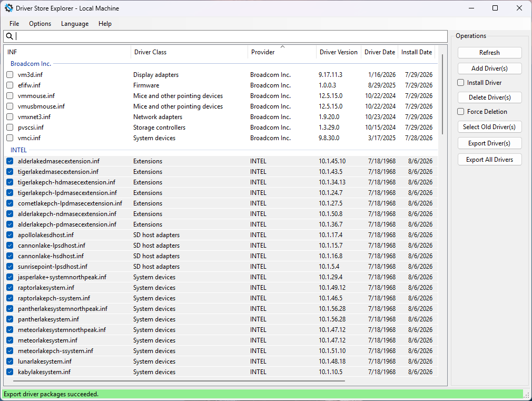
Task: Sort by the Driver Class column header
Action: point(189,52)
